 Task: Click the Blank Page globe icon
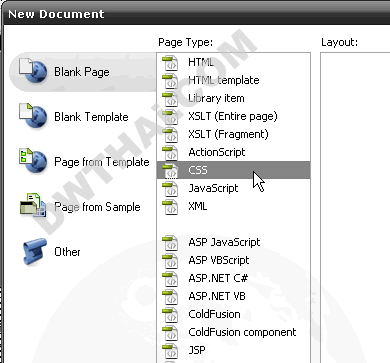pyautogui.click(x=33, y=70)
